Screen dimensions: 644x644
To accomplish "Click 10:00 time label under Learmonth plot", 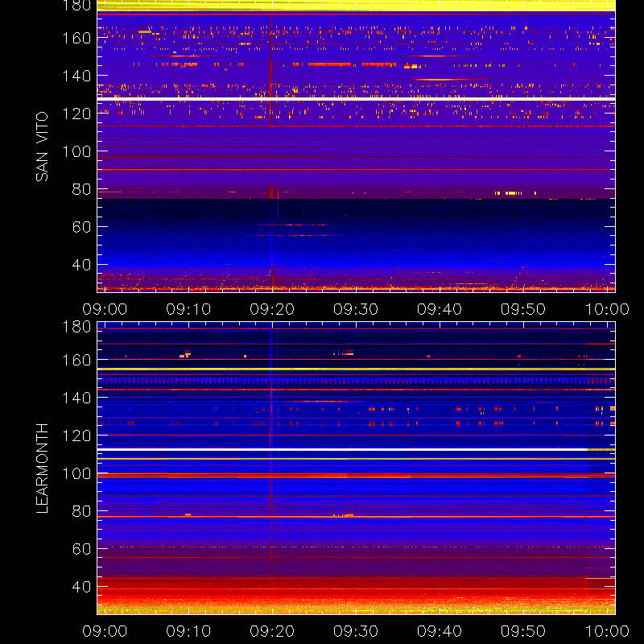I will pos(607,631).
